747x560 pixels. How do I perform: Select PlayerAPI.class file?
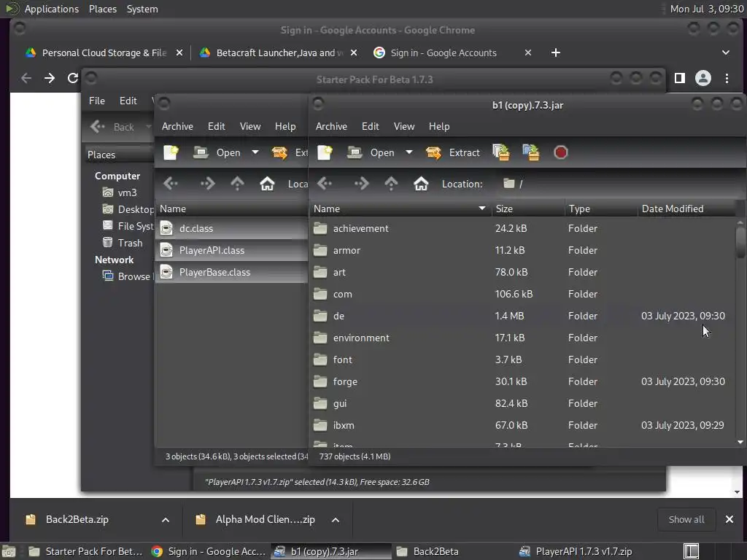(x=231, y=251)
